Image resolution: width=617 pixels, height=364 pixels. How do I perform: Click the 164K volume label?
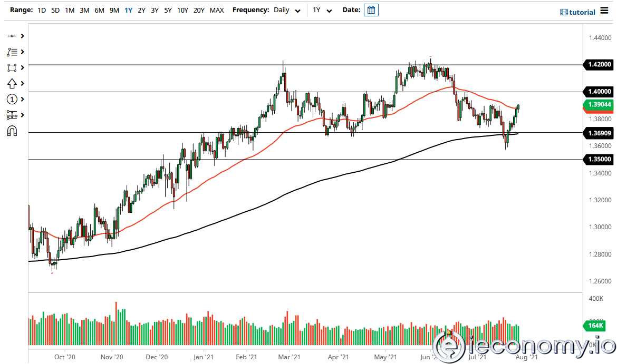595,326
